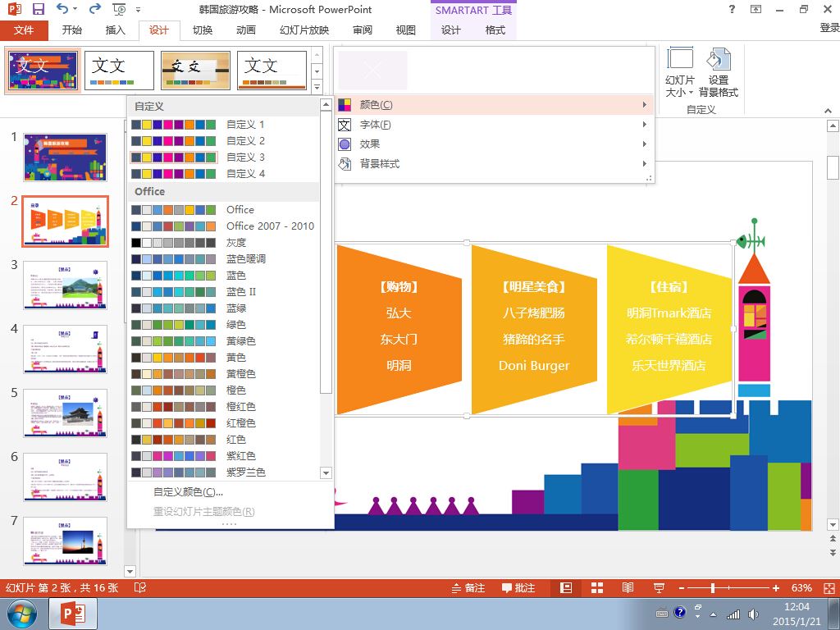This screenshot has height=630, width=840.
Task: Apply the first colorful theme thumbnail
Action: [43, 71]
